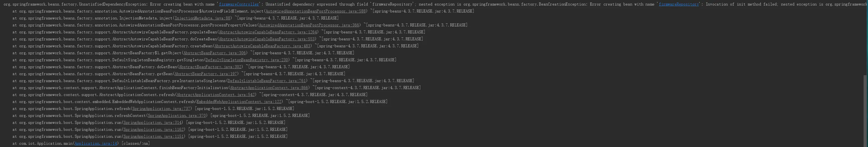Viewport: 868px width, 147px height.
Task: Open DefaultListableBeanFactory.java:761 link
Action: coord(267,81)
